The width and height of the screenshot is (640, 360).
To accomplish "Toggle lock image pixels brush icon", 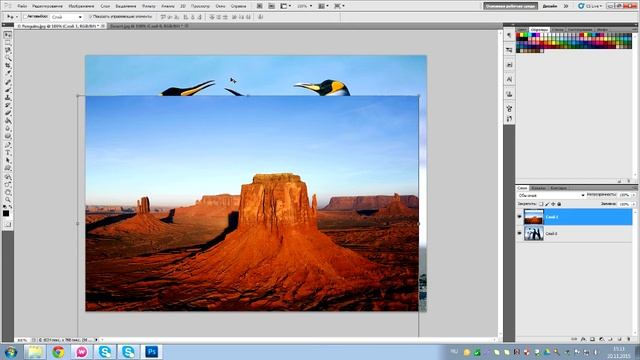I will point(547,204).
